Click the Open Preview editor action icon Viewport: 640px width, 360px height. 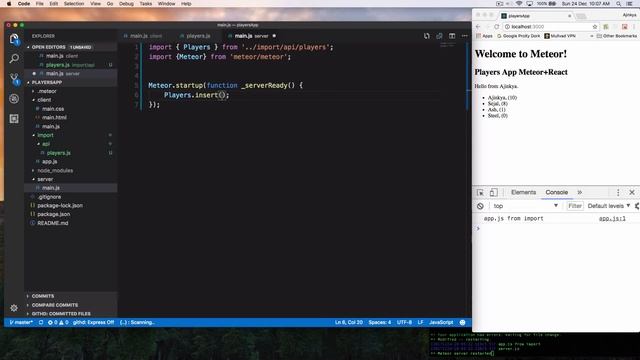pyautogui.click(x=439, y=36)
